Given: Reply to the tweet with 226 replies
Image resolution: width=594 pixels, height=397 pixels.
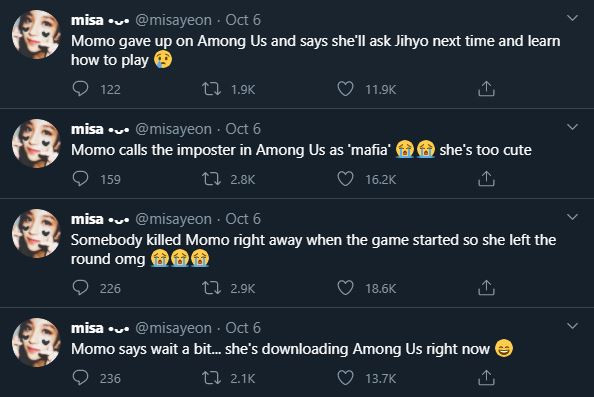Looking at the screenshot, I should [x=80, y=288].
